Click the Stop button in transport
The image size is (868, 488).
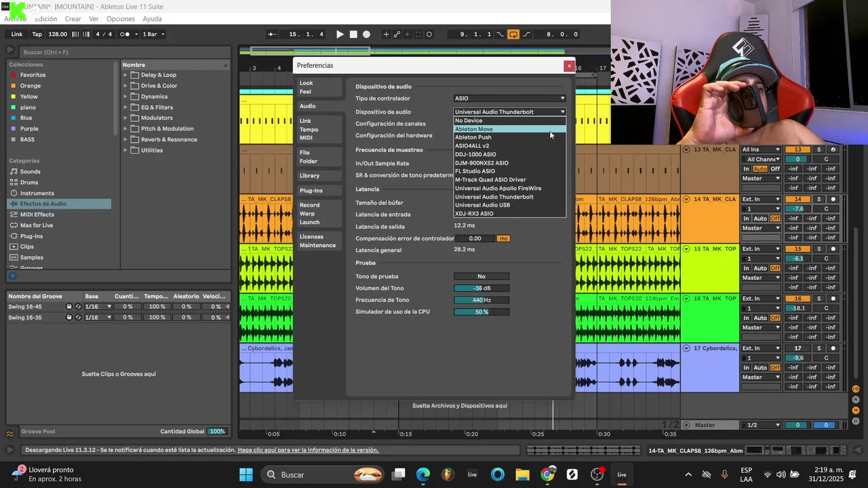(353, 34)
